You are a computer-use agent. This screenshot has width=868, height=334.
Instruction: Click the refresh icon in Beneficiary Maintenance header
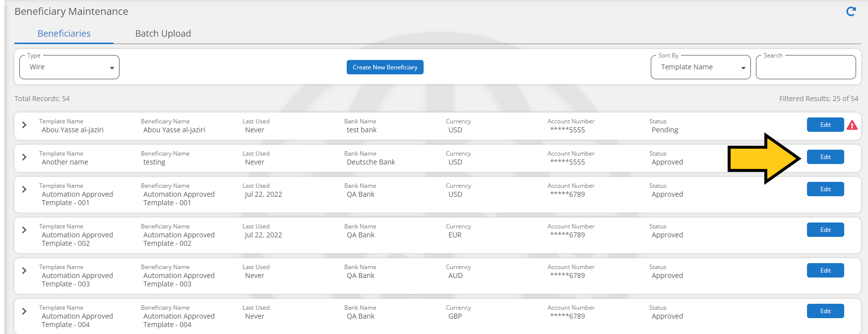coord(851,11)
